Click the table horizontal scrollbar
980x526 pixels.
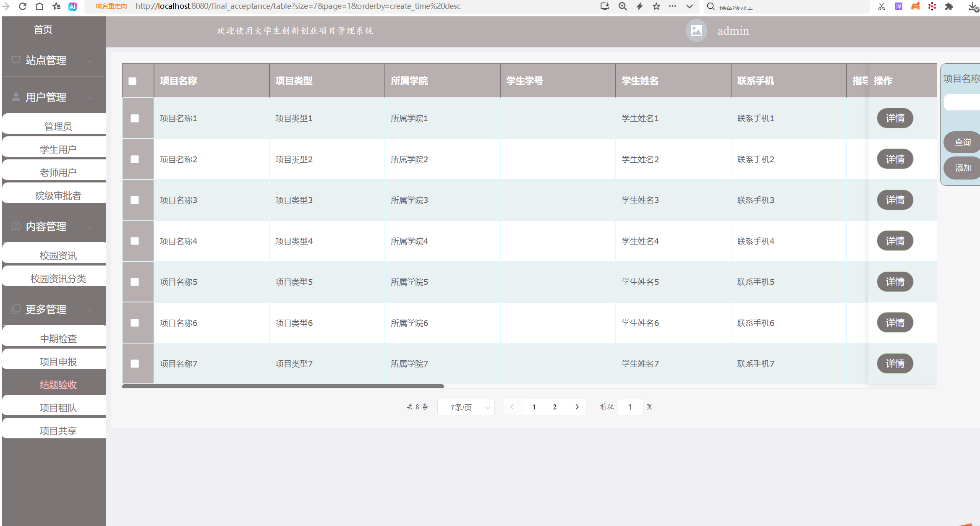(x=283, y=386)
